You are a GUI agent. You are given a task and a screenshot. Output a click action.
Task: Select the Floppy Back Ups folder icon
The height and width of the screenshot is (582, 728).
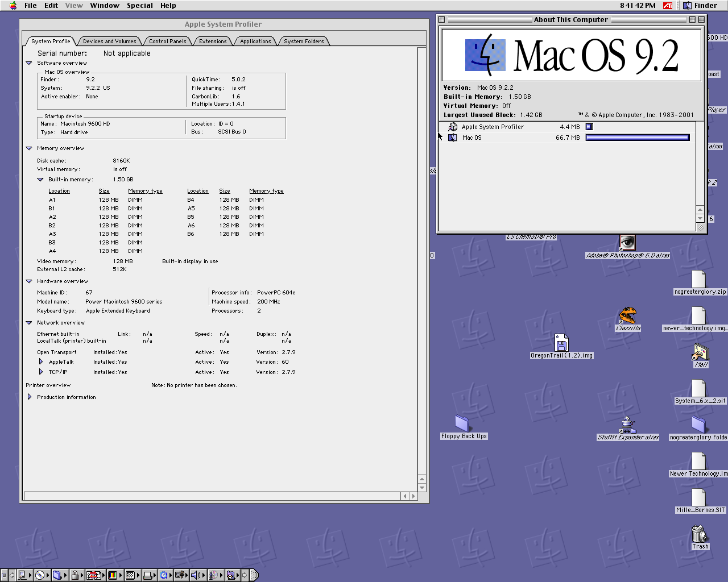(x=462, y=423)
